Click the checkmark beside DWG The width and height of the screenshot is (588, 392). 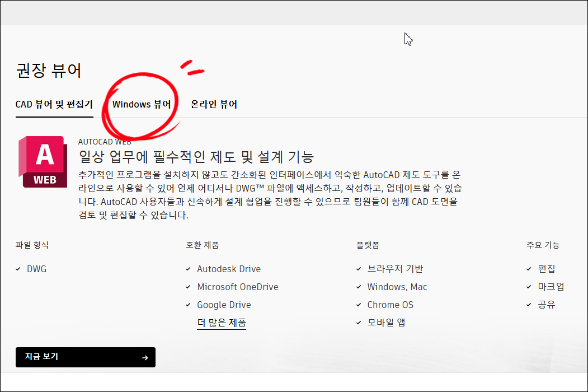click(x=18, y=269)
